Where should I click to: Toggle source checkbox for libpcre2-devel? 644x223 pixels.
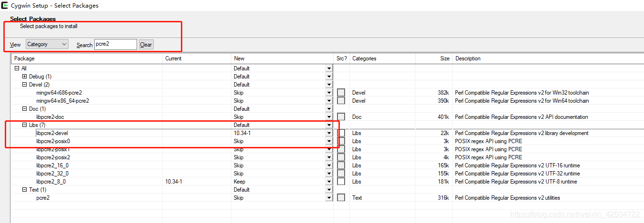(341, 133)
